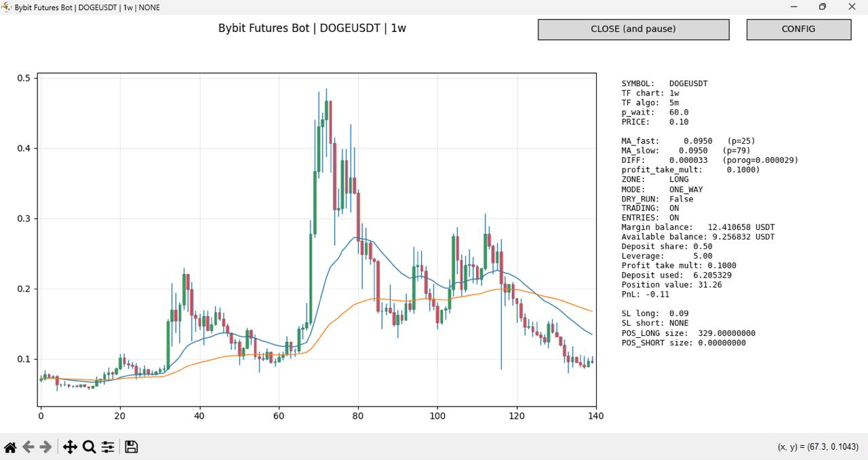
Task: Click the app icon in title bar
Action: [7, 7]
